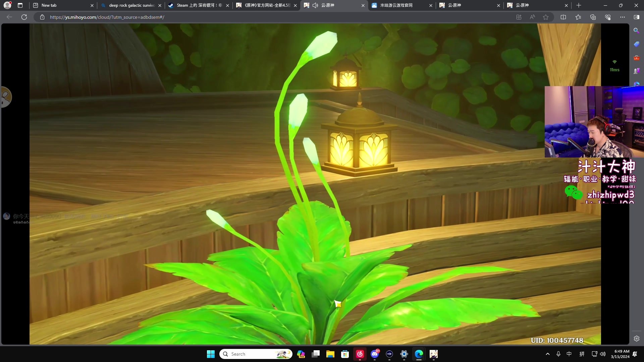This screenshot has height=362, width=644.
Task: Open Edge sidebar Tools briefcase
Action: click(636, 58)
